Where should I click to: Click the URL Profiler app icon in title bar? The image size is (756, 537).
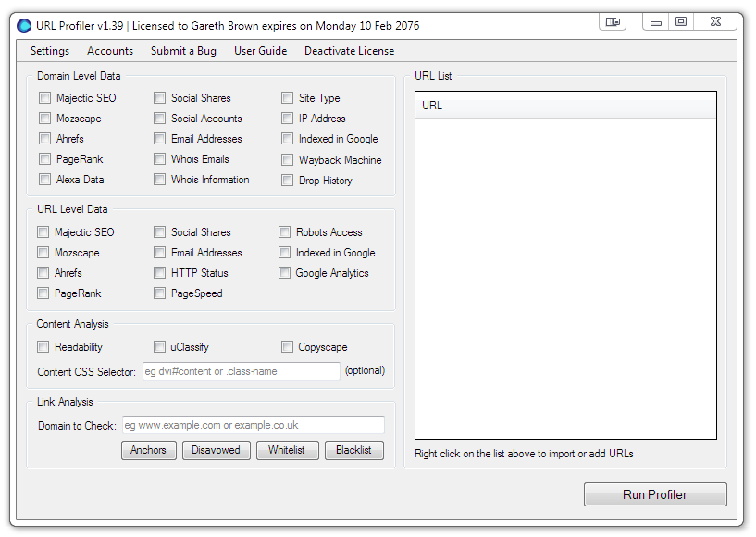click(24, 26)
